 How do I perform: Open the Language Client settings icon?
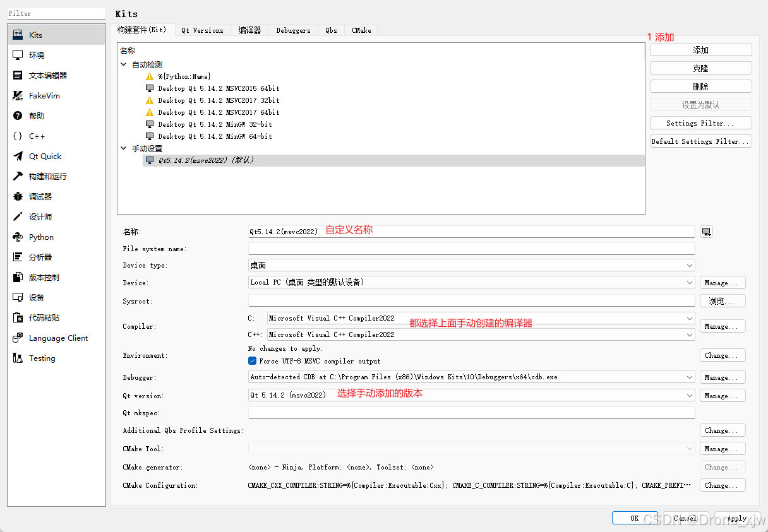(x=18, y=338)
